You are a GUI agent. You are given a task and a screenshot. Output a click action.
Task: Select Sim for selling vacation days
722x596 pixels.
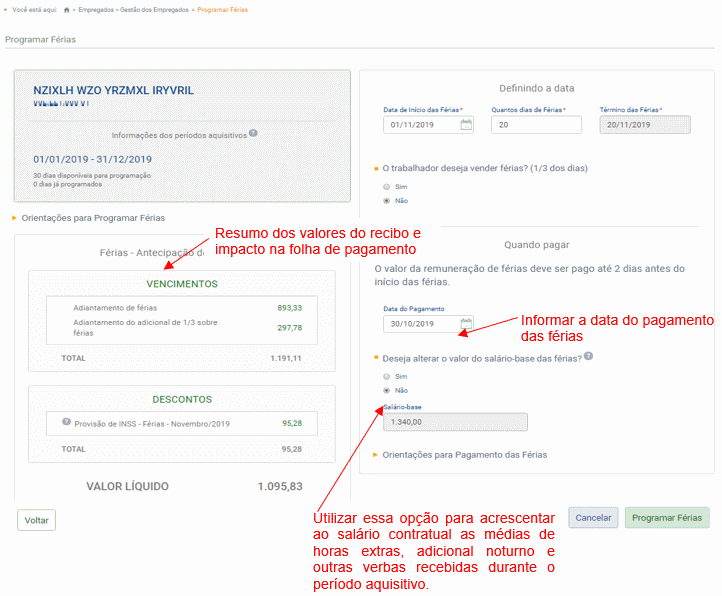[387, 186]
